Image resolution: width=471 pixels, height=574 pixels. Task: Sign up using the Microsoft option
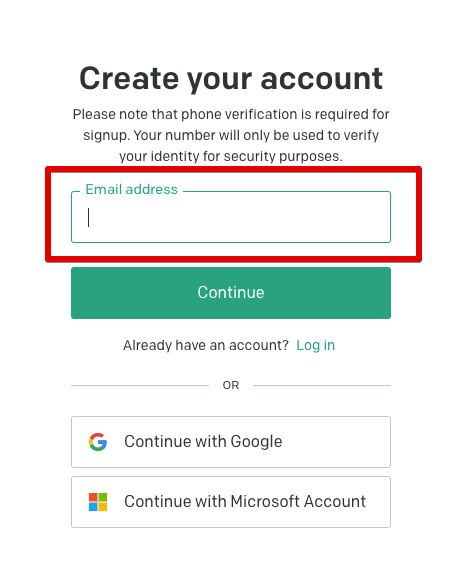(231, 502)
